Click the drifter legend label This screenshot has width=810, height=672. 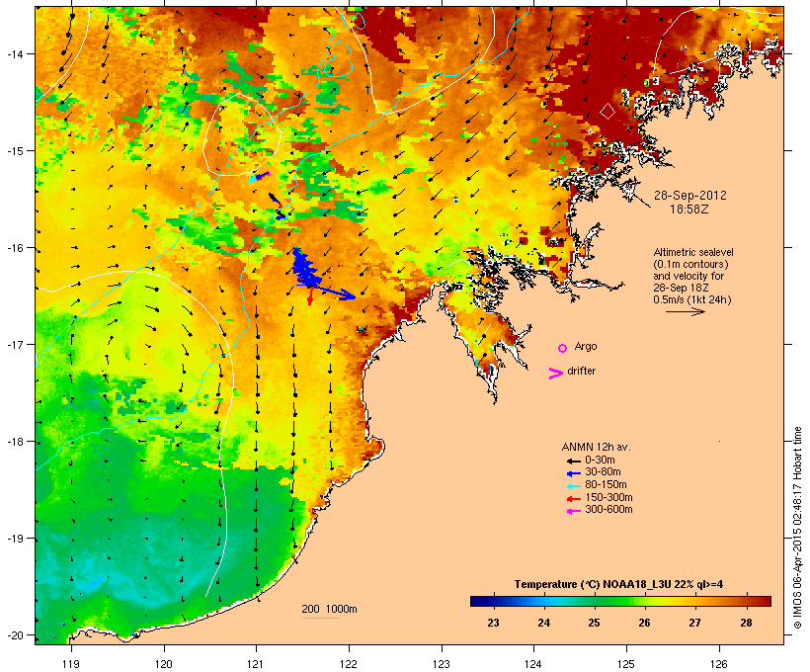pos(581,371)
